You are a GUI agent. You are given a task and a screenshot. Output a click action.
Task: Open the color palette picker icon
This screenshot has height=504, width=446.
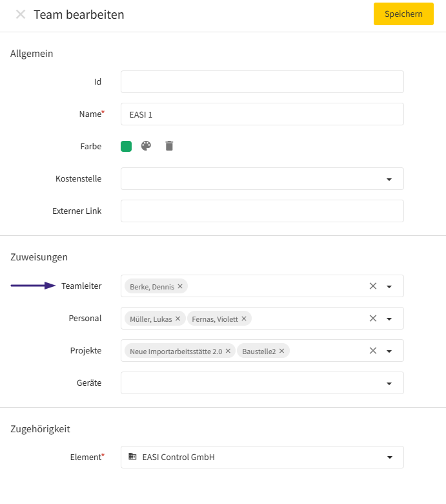(x=146, y=146)
